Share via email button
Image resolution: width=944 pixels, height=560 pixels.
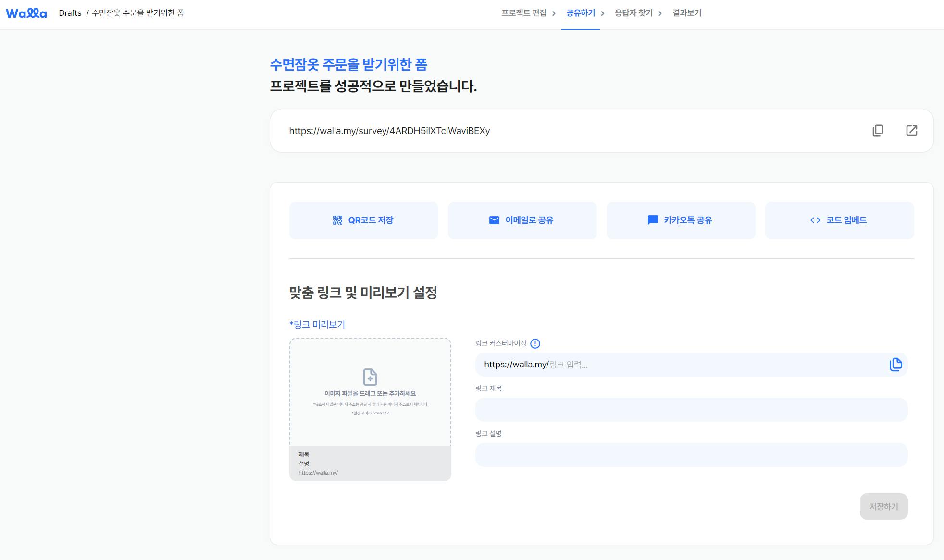[522, 220]
